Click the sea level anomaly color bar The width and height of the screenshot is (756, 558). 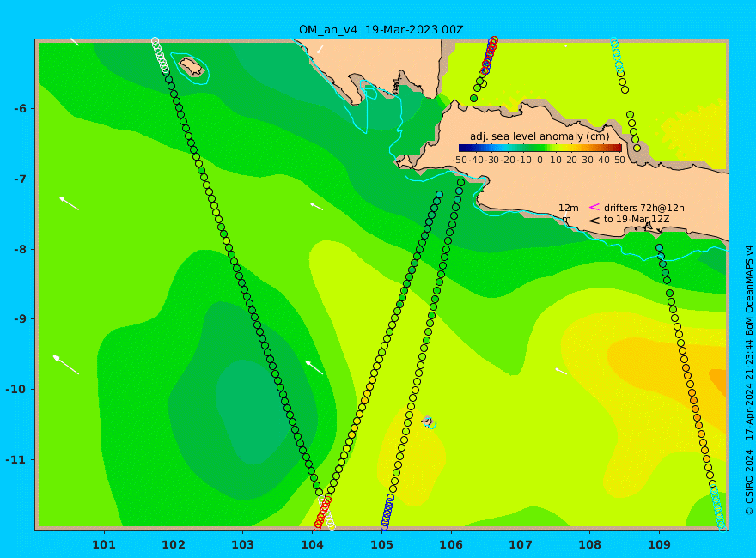(x=540, y=148)
